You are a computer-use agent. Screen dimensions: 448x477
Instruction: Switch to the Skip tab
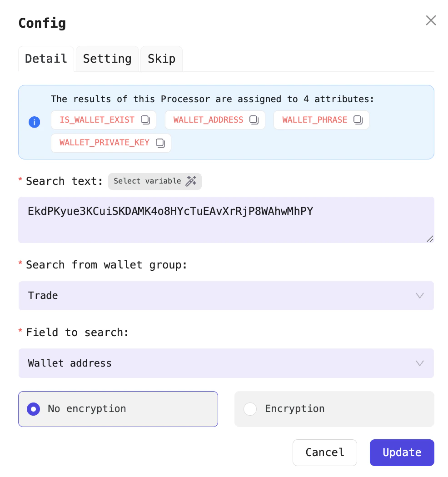click(x=161, y=59)
